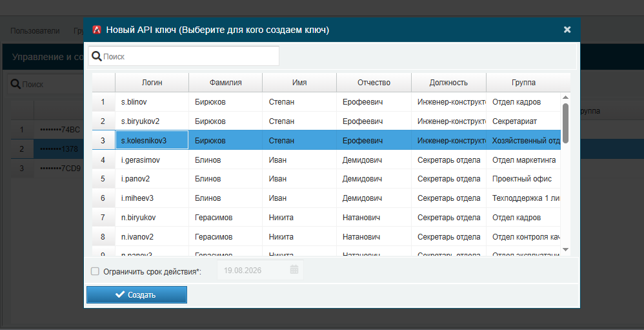Enable the limit validity period checkbox
This screenshot has width=644, height=330.
pyautogui.click(x=95, y=271)
